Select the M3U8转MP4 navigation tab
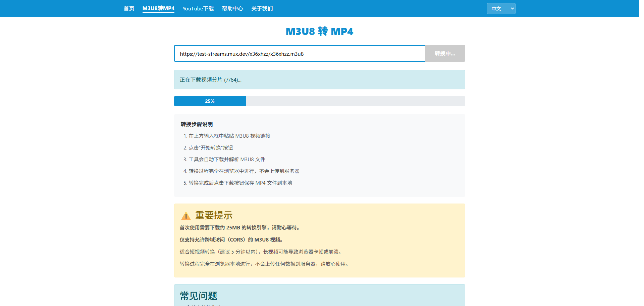The width and height of the screenshot is (644, 306). (x=158, y=8)
